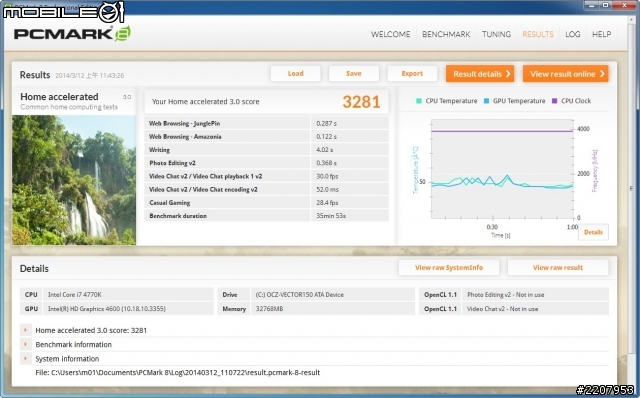
Task: Click the Export button
Action: pos(412,73)
